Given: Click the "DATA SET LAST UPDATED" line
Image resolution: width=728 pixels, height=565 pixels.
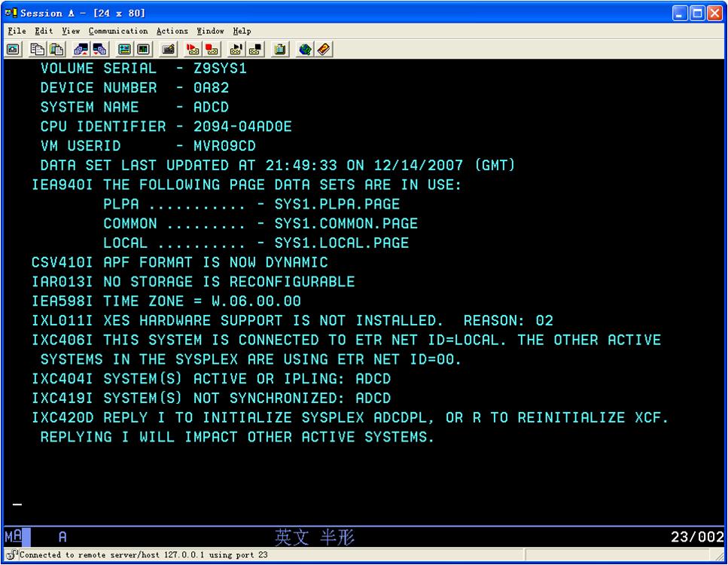Looking at the screenshot, I should tap(278, 166).
